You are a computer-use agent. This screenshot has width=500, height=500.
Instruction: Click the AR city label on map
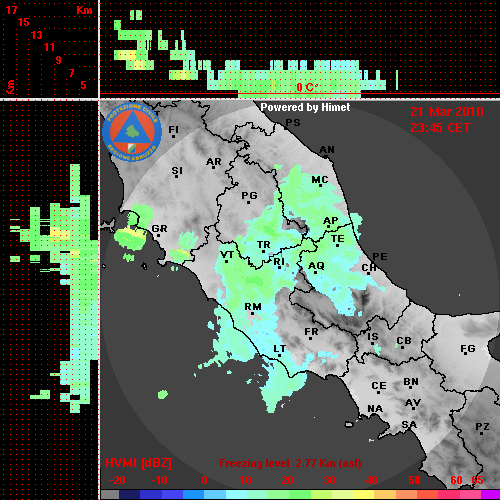tap(214, 162)
